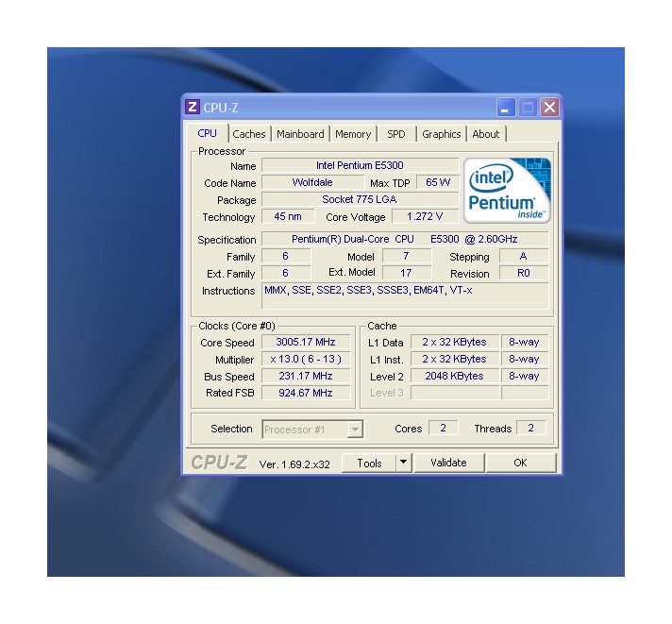Switch to the Caches tab
Viewport: 672px width, 624px height.
[x=249, y=134]
